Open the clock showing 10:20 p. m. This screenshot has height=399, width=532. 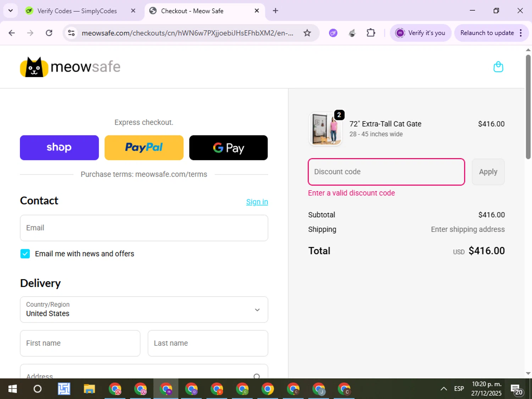(x=486, y=389)
